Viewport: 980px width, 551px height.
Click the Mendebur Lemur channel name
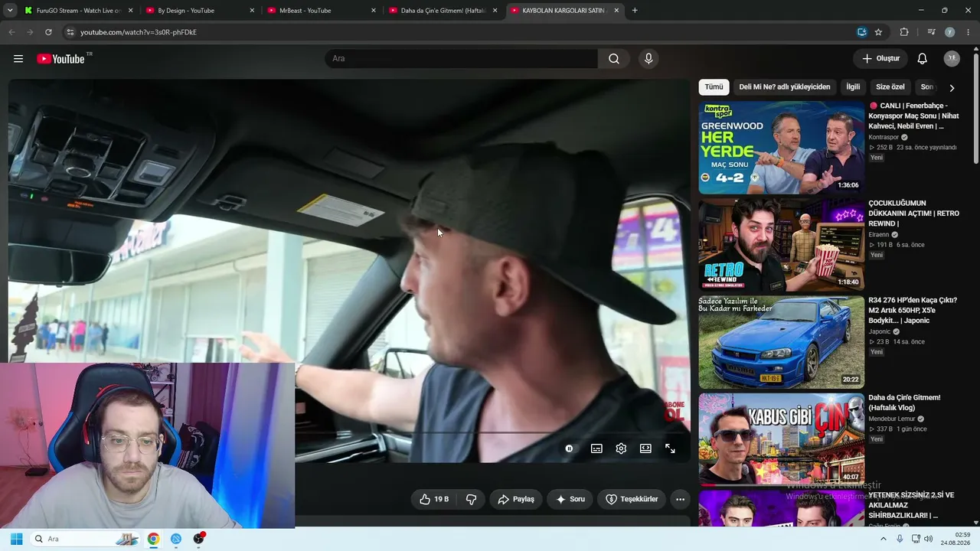[x=891, y=419]
